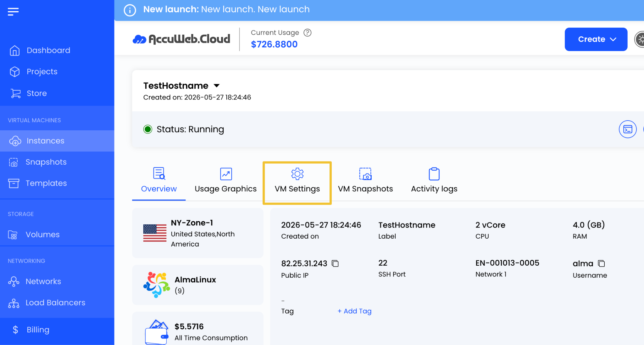This screenshot has width=644, height=345.
Task: Open the hamburger menu icon
Action: click(x=13, y=12)
